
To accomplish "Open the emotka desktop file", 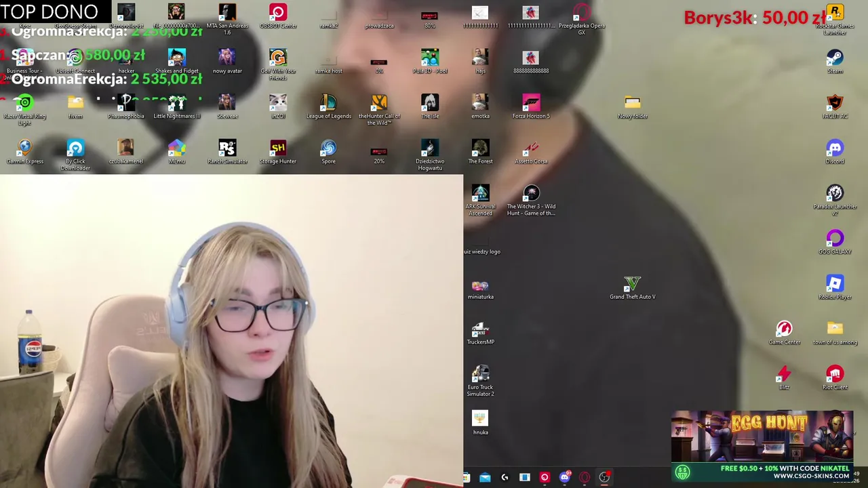I will pos(480,107).
